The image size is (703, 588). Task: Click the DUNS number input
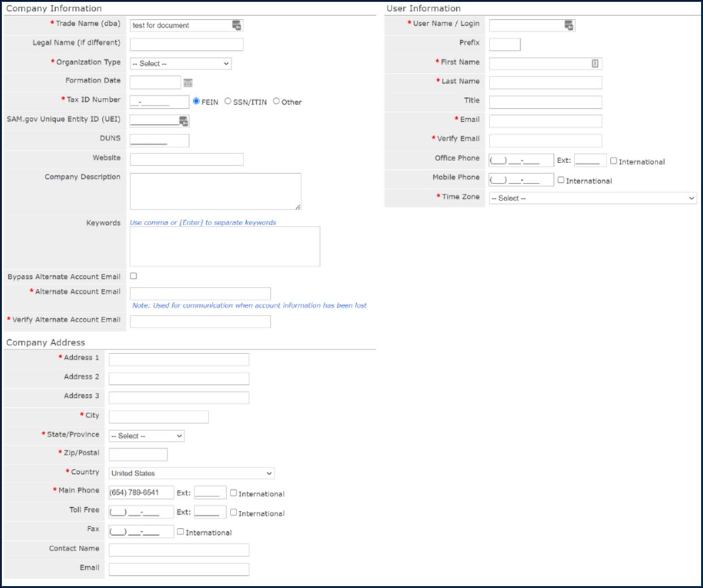pos(159,140)
